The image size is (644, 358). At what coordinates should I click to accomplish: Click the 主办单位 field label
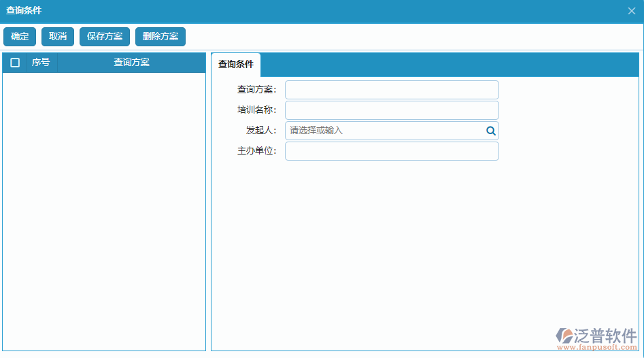point(256,151)
